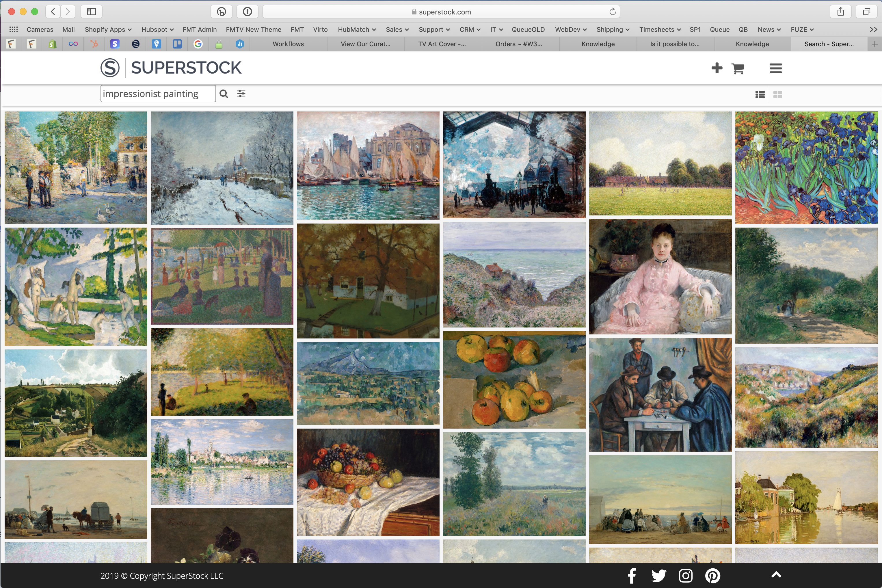Open the search filters sliders icon
The height and width of the screenshot is (588, 882).
point(241,94)
